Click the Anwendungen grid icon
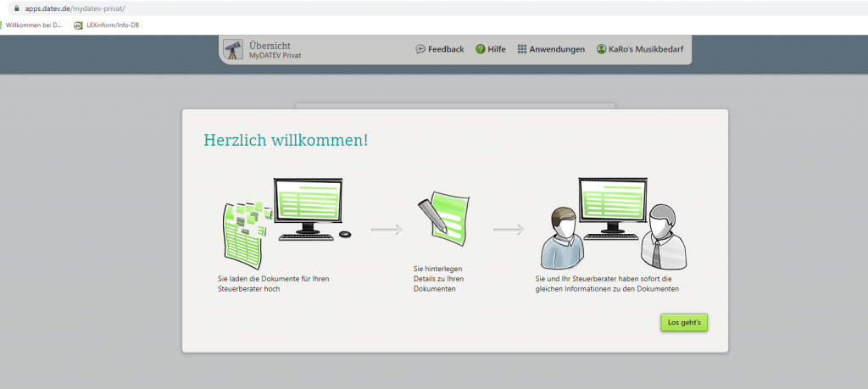 (x=522, y=49)
